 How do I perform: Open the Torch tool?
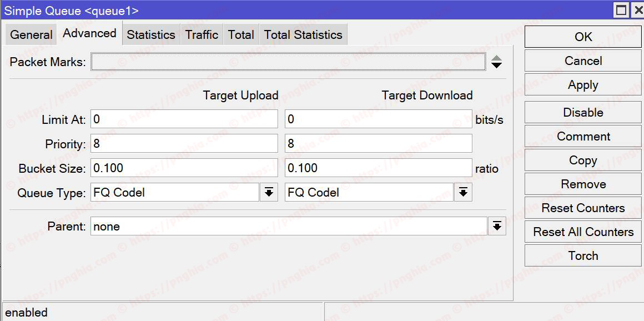[x=583, y=255]
